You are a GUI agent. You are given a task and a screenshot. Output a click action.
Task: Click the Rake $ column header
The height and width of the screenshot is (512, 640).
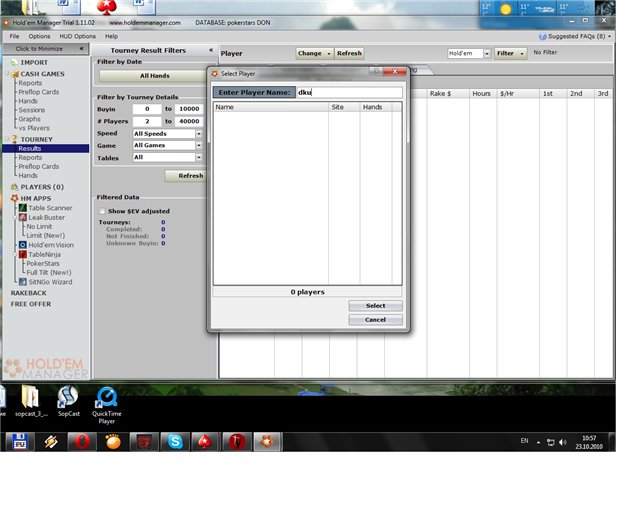click(448, 93)
